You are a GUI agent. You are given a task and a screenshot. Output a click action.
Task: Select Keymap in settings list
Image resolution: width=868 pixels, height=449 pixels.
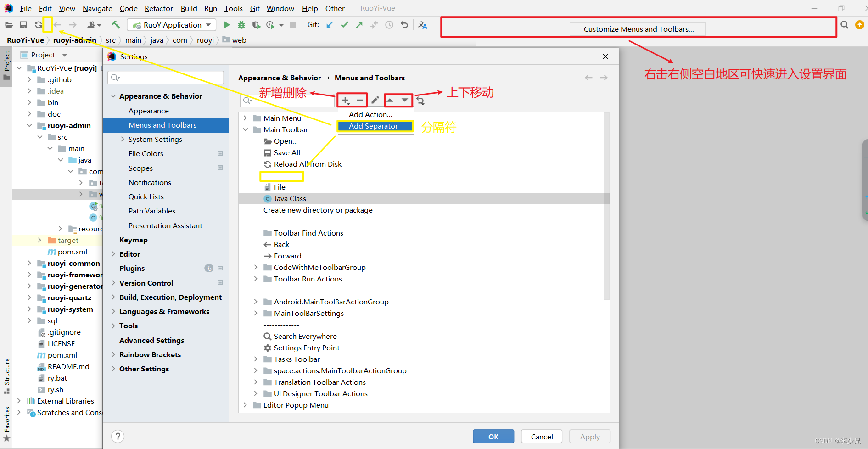pyautogui.click(x=166, y=240)
